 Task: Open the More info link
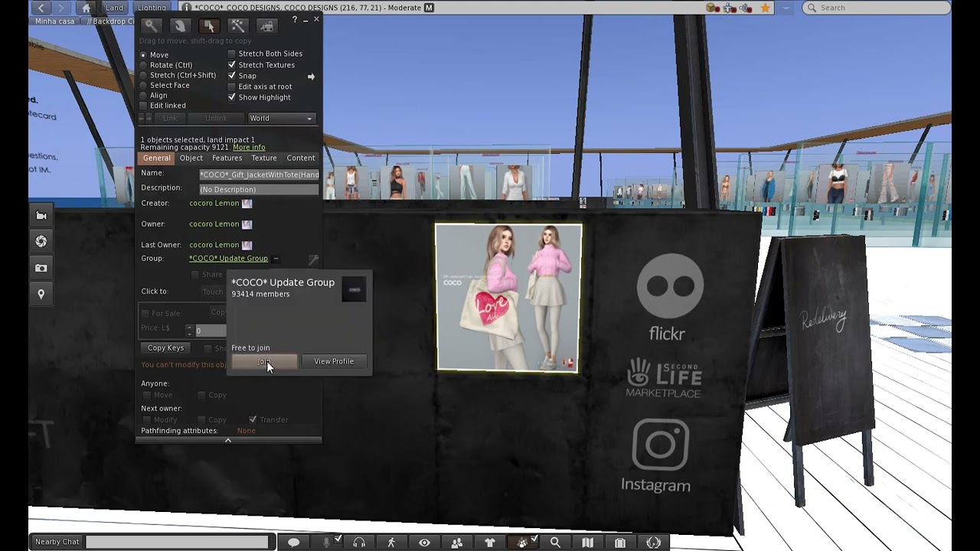(249, 147)
